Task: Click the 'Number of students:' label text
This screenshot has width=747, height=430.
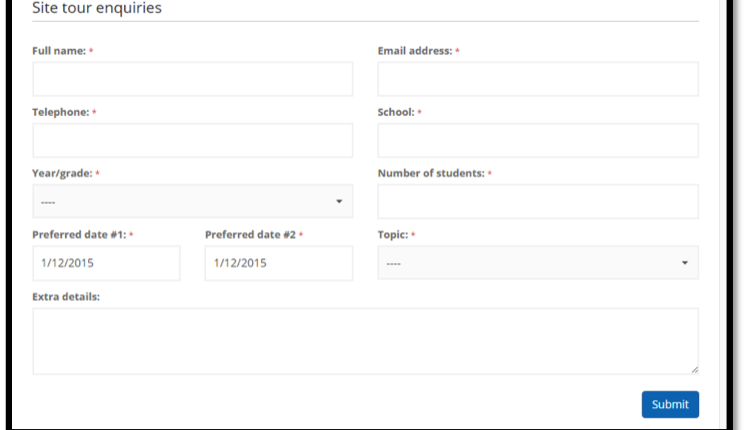Action: [430, 174]
